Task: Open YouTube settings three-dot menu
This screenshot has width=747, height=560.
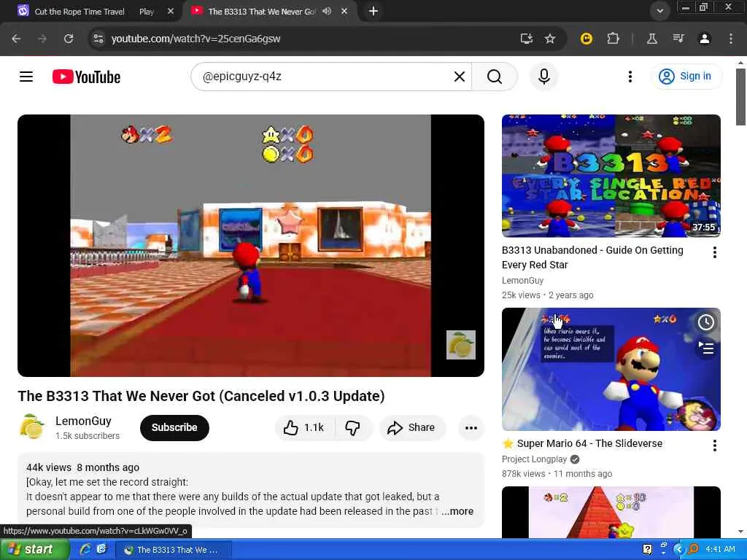Action: coord(630,77)
